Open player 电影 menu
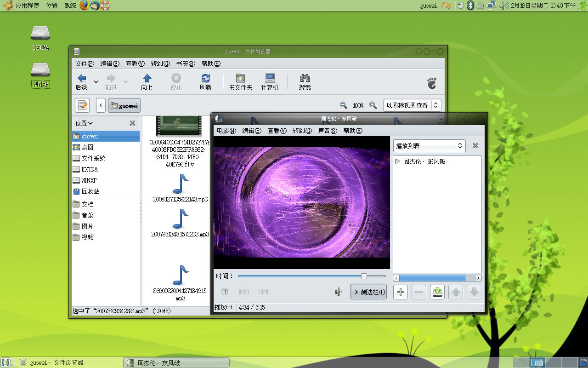Screen dimensions: 588x368 226,131
